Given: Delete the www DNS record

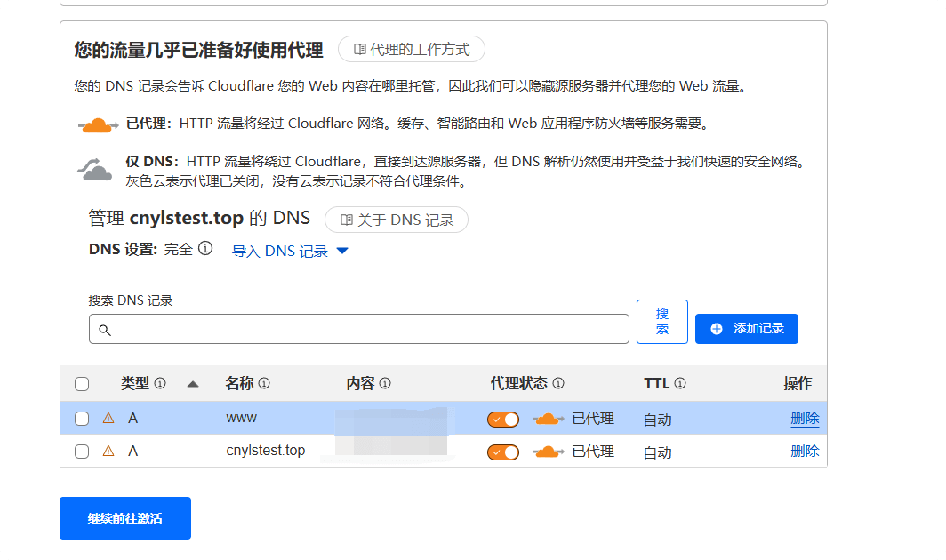Looking at the screenshot, I should click(805, 419).
